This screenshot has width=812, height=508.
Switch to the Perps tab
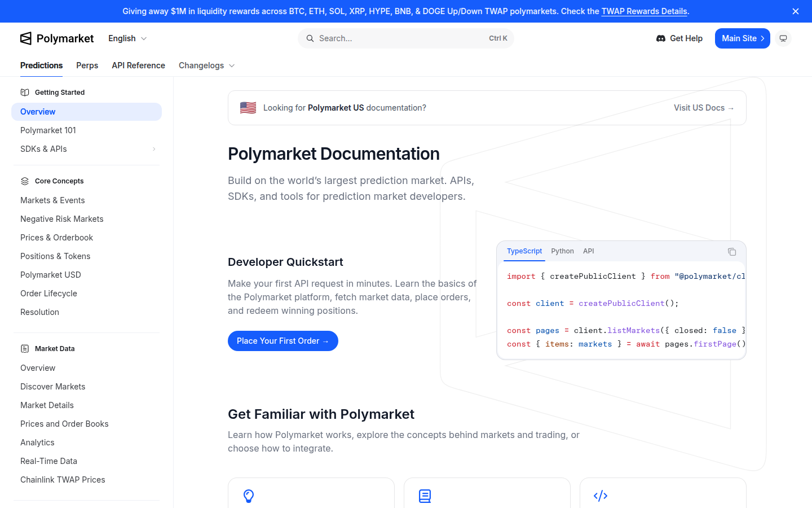[x=87, y=65]
